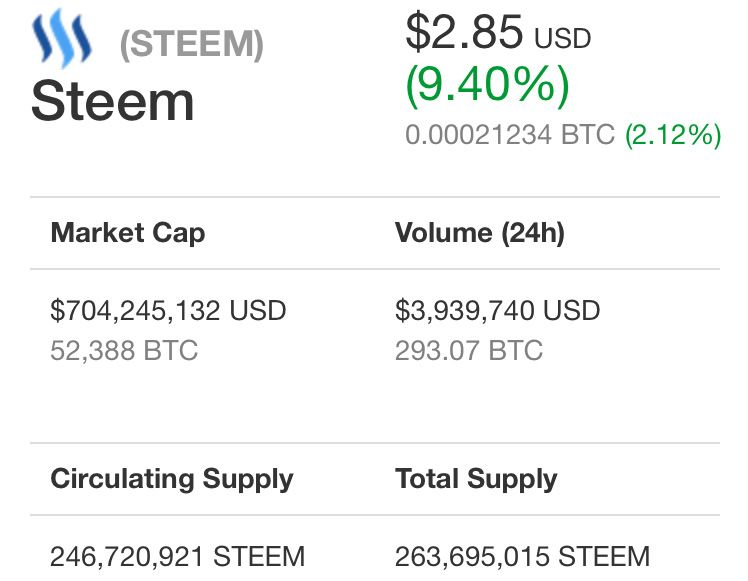The height and width of the screenshot is (581, 748).
Task: Click the 52,388 BTC market cap value
Action: tap(124, 350)
